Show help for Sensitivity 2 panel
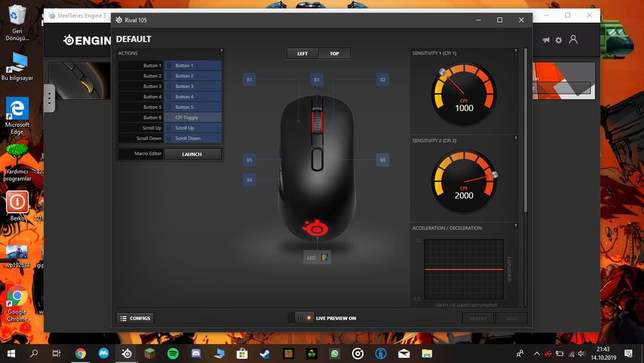The width and height of the screenshot is (644, 363). tap(515, 138)
